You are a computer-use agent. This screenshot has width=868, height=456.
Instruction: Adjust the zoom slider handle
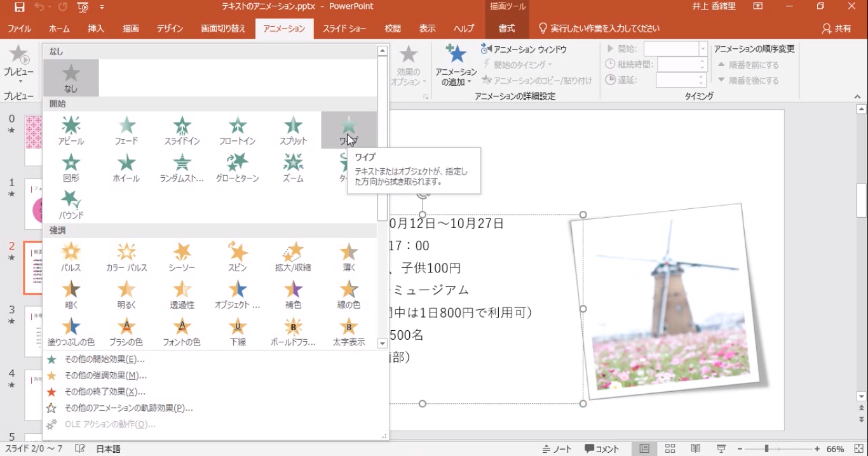pyautogui.click(x=766, y=449)
